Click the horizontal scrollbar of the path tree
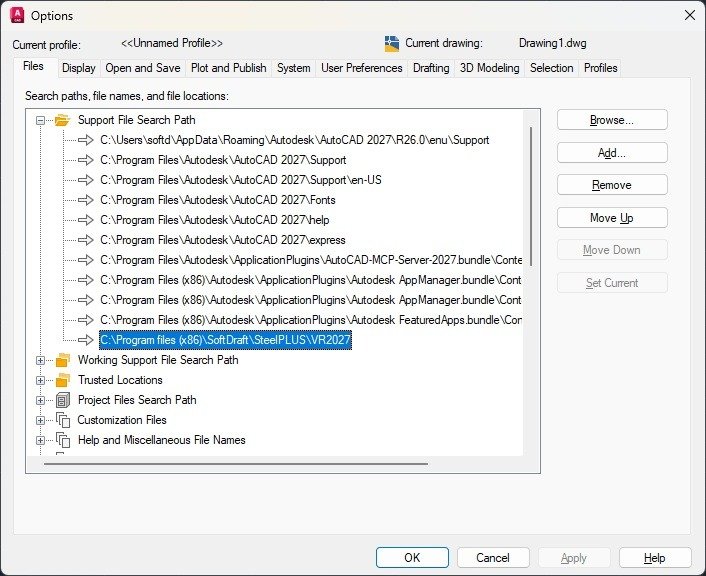 tap(236, 463)
